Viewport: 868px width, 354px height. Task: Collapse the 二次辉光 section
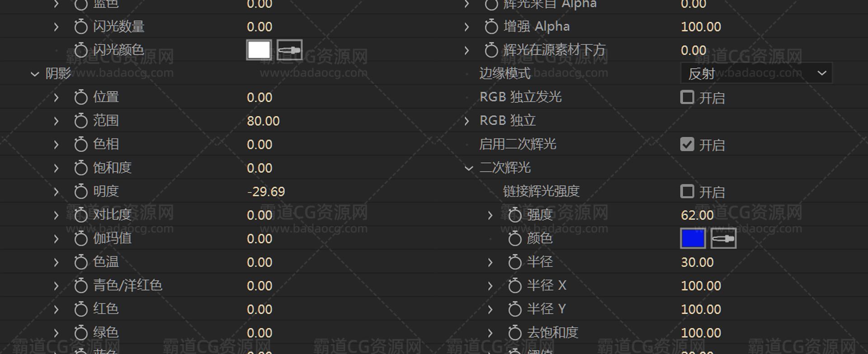coord(469,168)
